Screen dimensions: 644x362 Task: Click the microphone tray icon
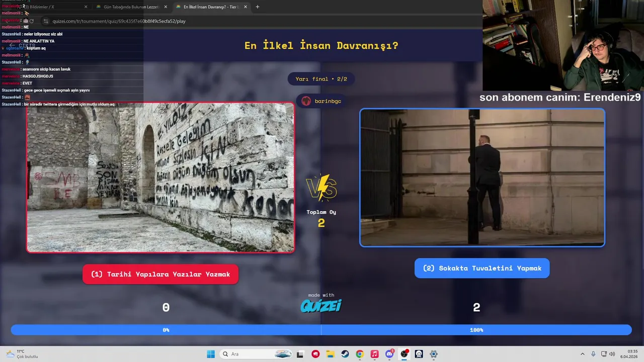(593, 354)
